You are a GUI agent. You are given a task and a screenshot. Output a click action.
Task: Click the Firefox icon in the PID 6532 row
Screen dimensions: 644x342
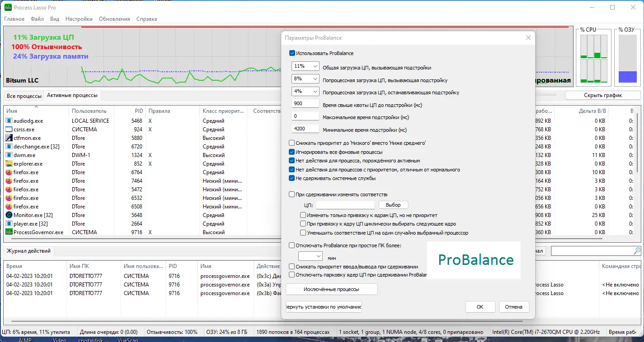click(9, 198)
